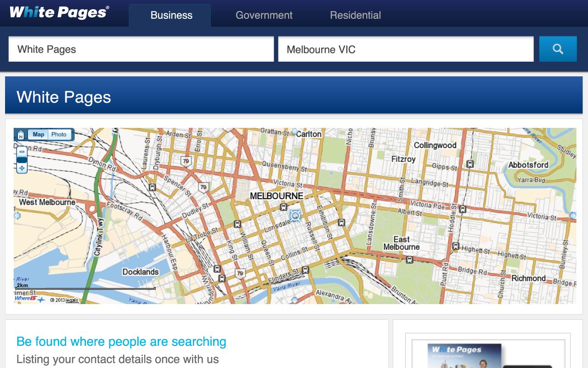Open the White Pages logo home link
Image resolution: width=588 pixels, height=368 pixels.
coord(59,12)
